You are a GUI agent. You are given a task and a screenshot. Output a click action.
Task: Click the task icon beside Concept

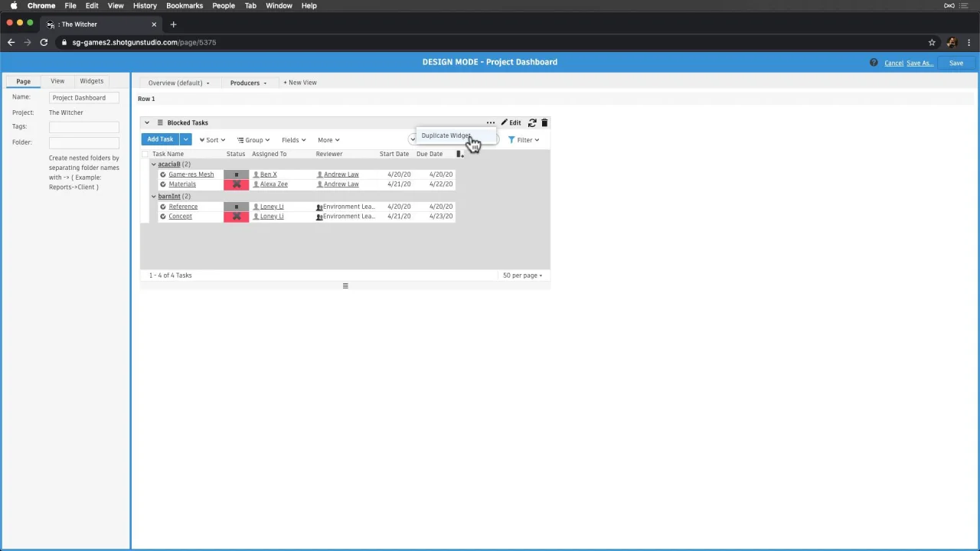tap(163, 217)
